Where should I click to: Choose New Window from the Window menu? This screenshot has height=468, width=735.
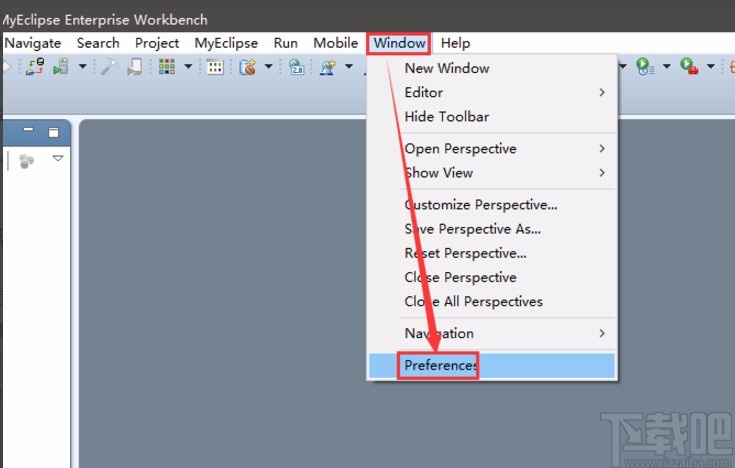coord(492,68)
